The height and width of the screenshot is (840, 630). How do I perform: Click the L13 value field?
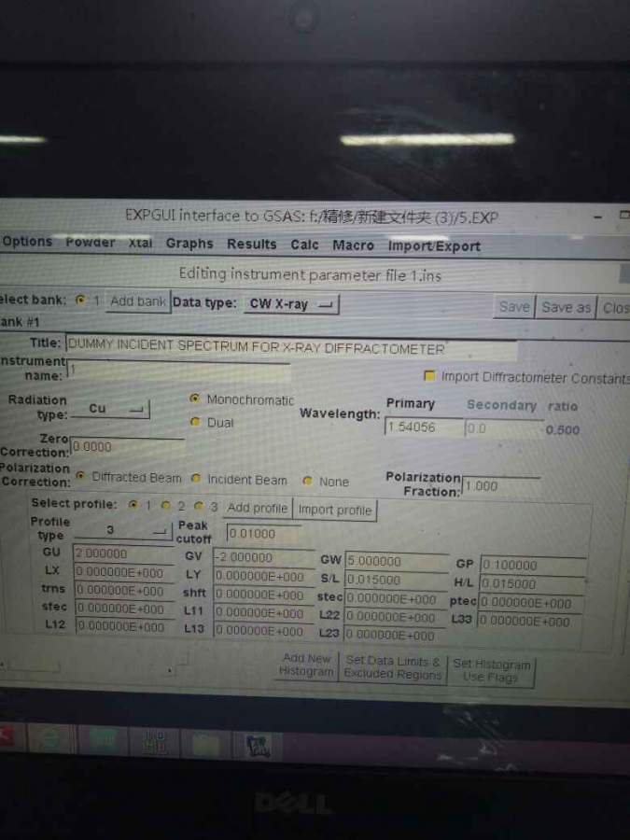click(265, 631)
